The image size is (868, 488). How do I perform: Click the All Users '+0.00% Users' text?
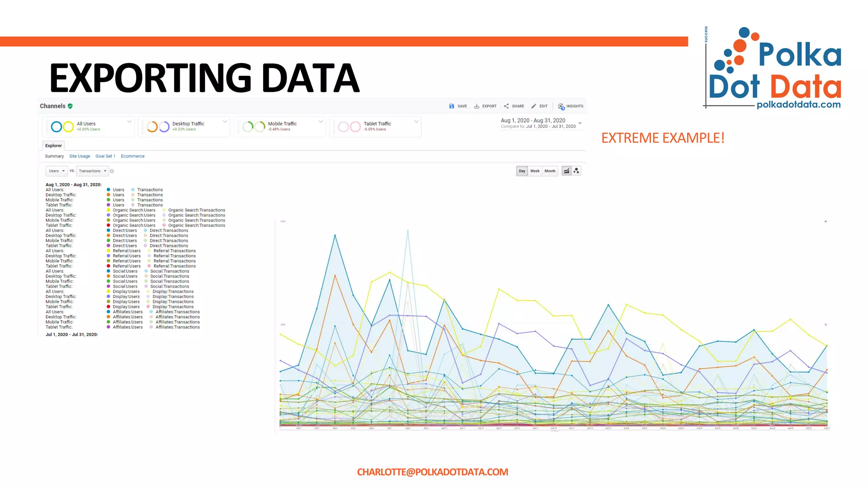tap(88, 130)
